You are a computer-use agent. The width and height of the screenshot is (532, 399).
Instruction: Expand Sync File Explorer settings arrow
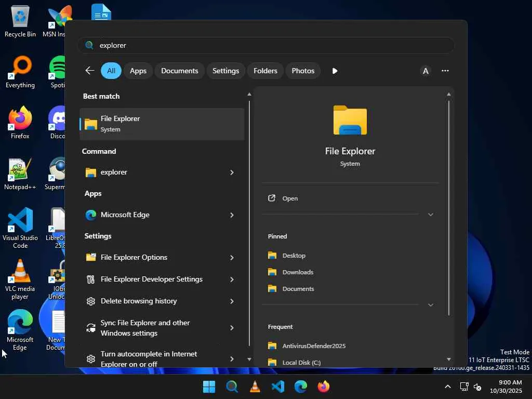click(x=232, y=328)
